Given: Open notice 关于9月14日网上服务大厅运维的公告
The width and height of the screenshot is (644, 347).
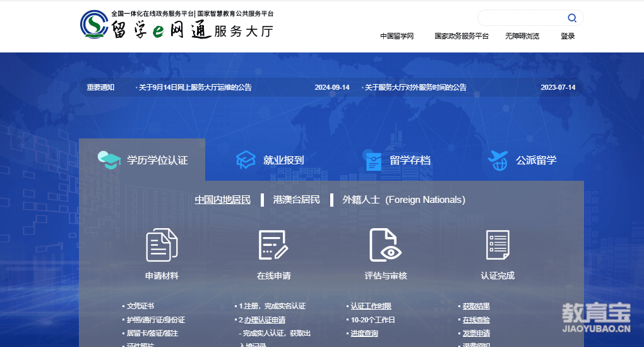Looking at the screenshot, I should [195, 87].
